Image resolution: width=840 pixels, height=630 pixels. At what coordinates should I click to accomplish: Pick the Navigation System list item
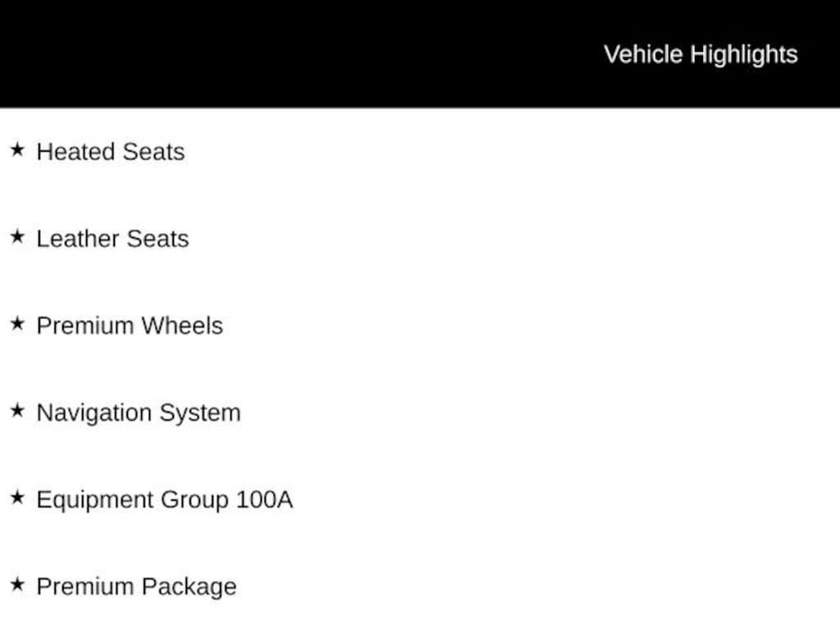[x=139, y=413]
